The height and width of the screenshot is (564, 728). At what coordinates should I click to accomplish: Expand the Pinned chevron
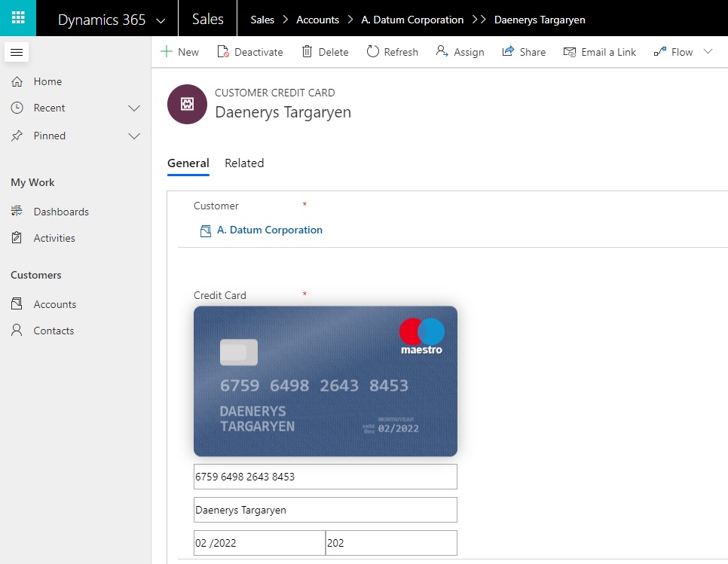click(x=134, y=136)
